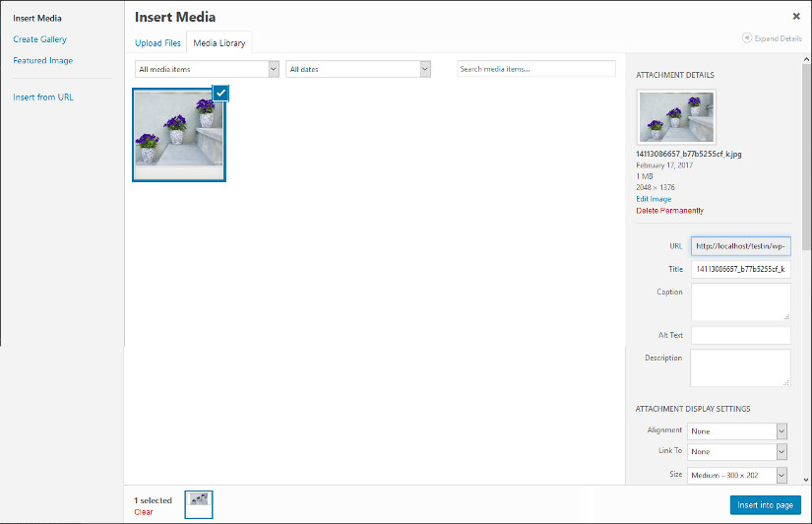Click the Search media items field
The image size is (812, 524).
535,69
